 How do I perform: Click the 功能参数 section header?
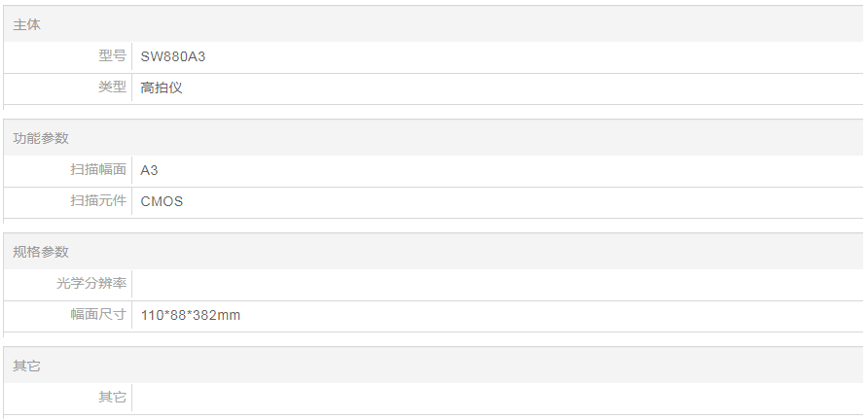pyautogui.click(x=41, y=138)
